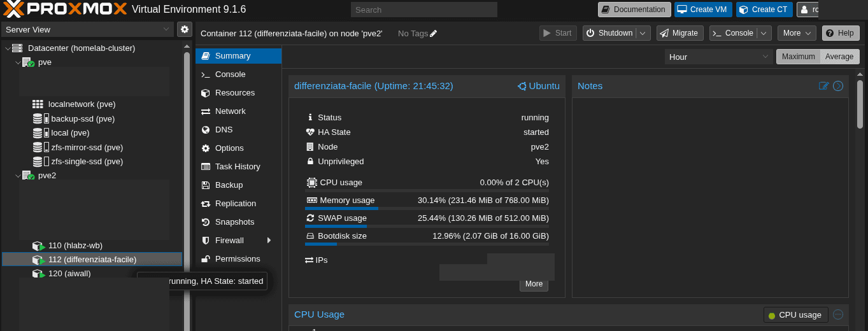Open the user account menu button

click(x=808, y=10)
